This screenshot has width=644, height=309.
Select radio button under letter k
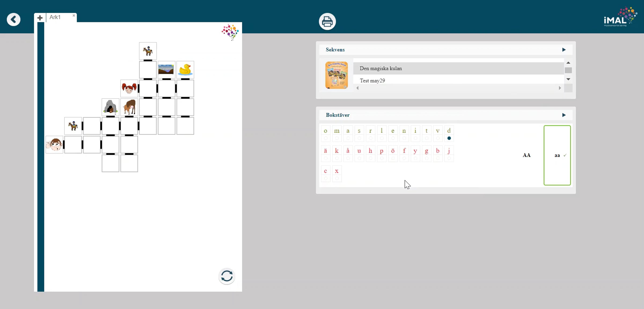click(x=337, y=158)
